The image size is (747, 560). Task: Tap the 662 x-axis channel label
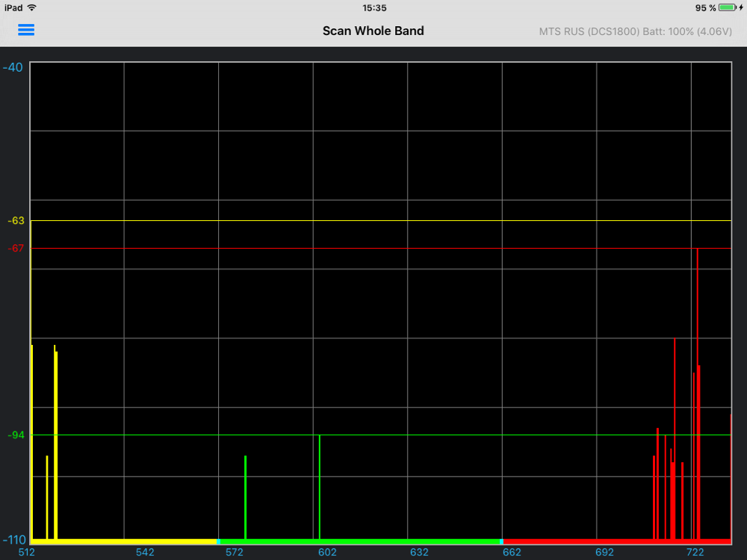coord(512,553)
